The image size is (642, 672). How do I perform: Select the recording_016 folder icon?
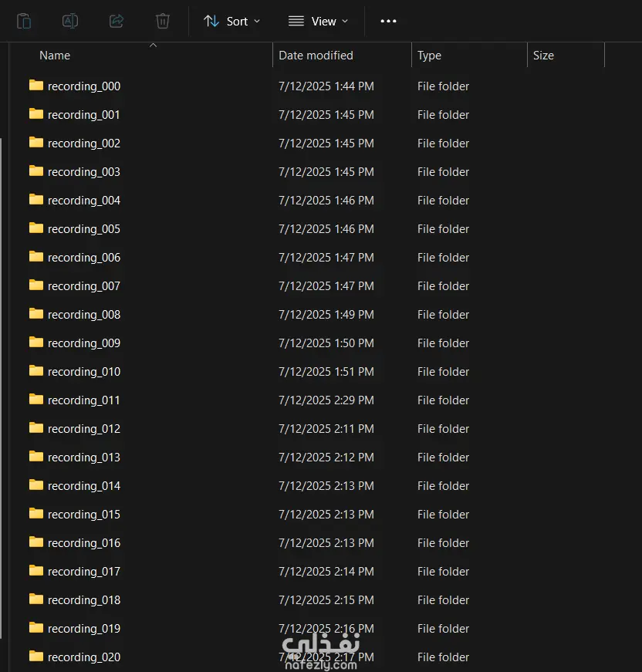(x=36, y=542)
